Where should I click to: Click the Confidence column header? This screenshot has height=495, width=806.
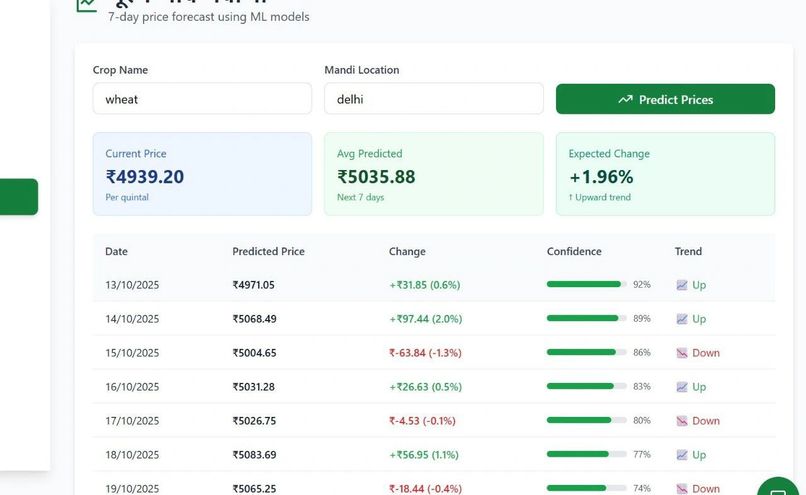(574, 251)
